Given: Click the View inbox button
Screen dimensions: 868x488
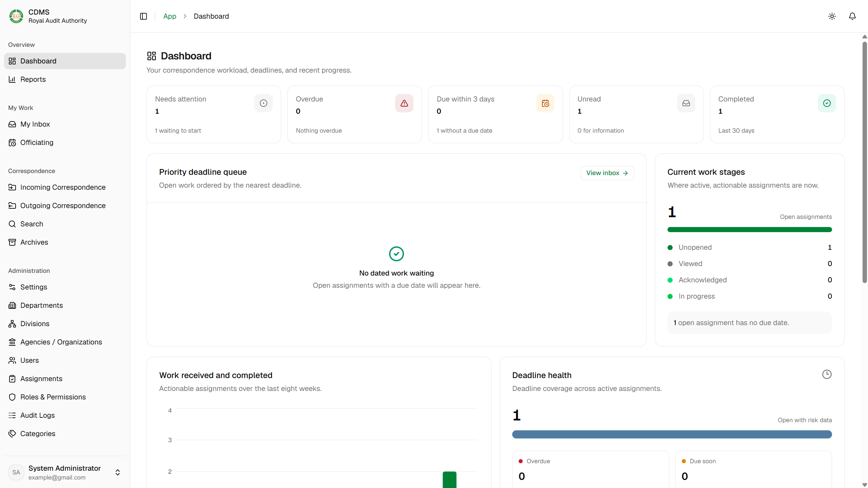Looking at the screenshot, I should (x=607, y=173).
